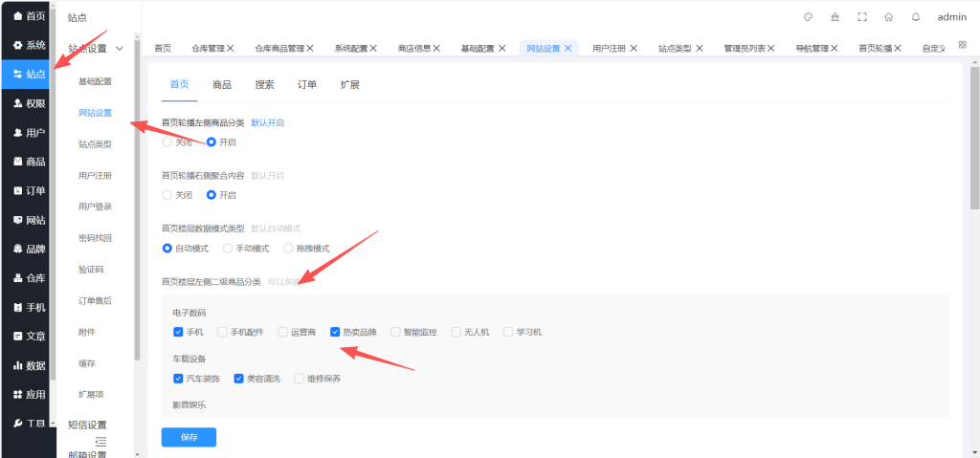Click the house icon in top header
The image size is (980, 458).
(x=889, y=17)
